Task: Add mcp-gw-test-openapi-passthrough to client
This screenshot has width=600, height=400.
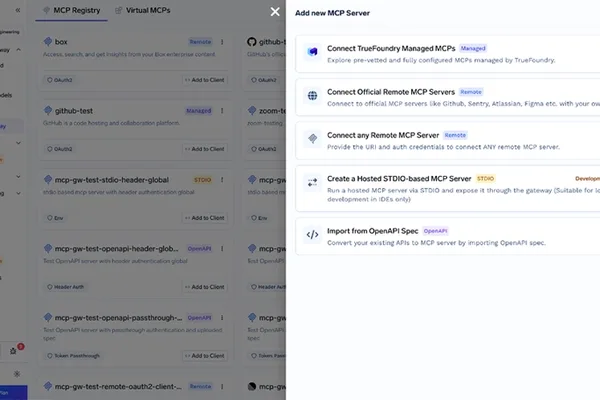Action: coord(205,356)
